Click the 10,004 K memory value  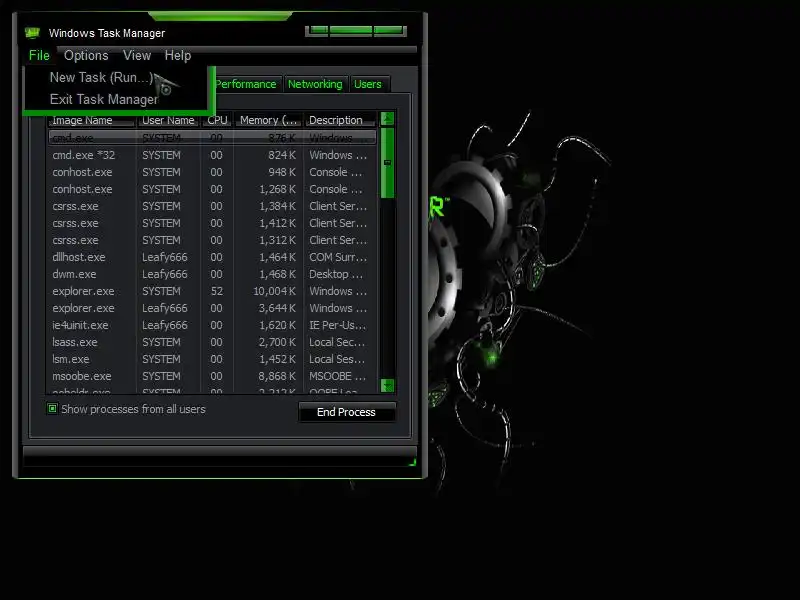pos(274,291)
